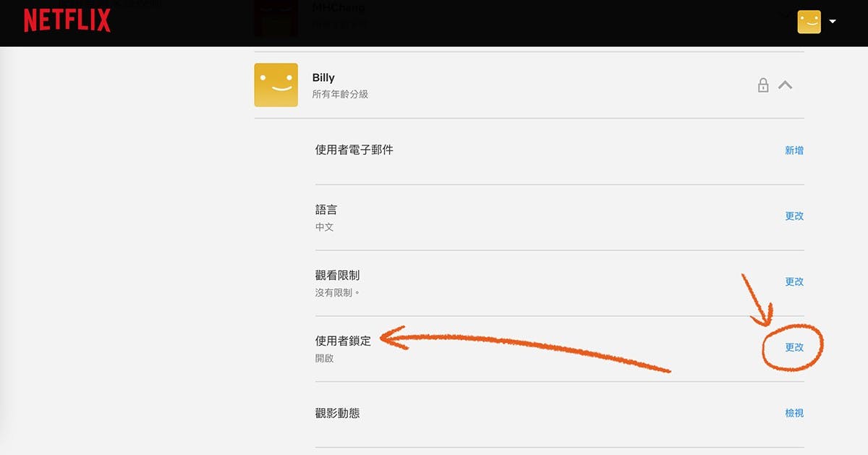
Task: Open the account avatar in header
Action: pos(809,22)
